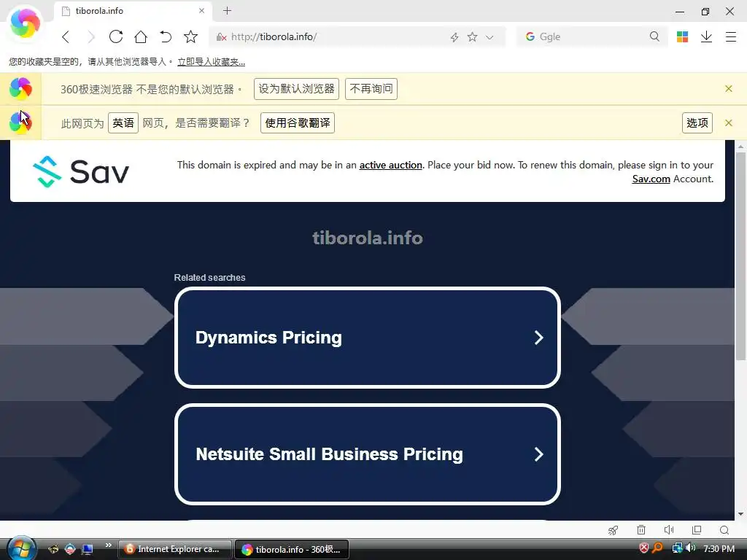Open the translation 选项 button
The image size is (747, 560).
click(x=697, y=122)
